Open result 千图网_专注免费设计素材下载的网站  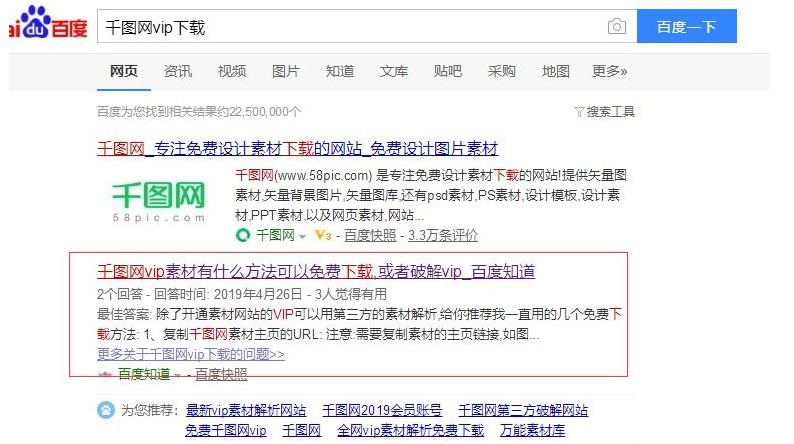[298, 149]
